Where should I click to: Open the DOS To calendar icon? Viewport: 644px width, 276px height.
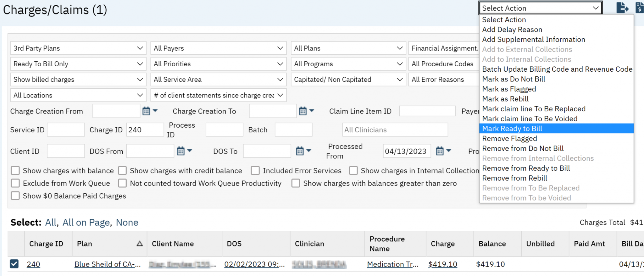pyautogui.click(x=300, y=151)
